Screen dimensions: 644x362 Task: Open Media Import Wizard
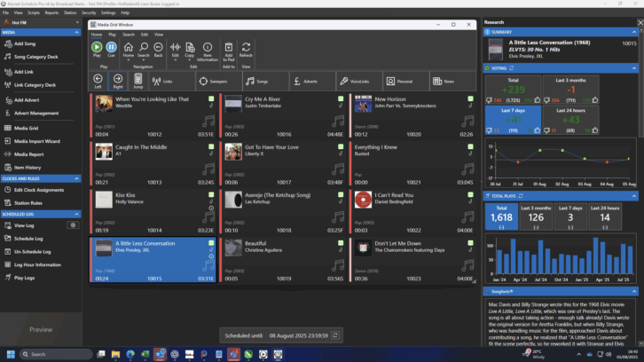37,141
